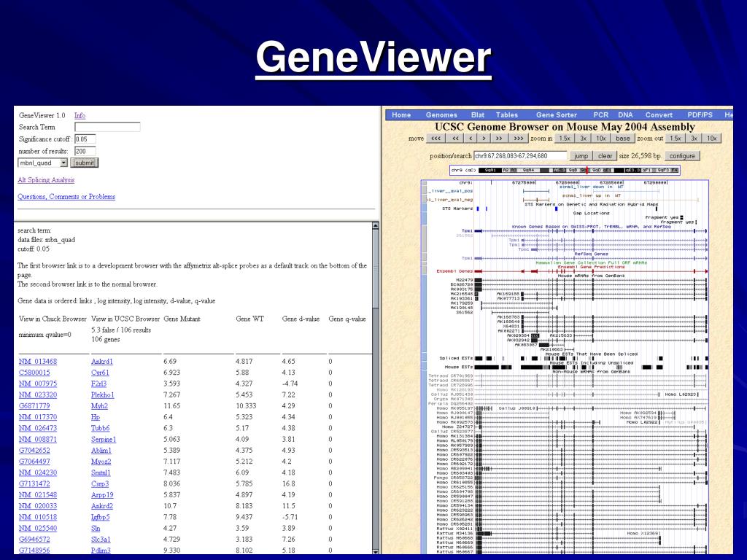Open the Blat menu item

pos(478,114)
